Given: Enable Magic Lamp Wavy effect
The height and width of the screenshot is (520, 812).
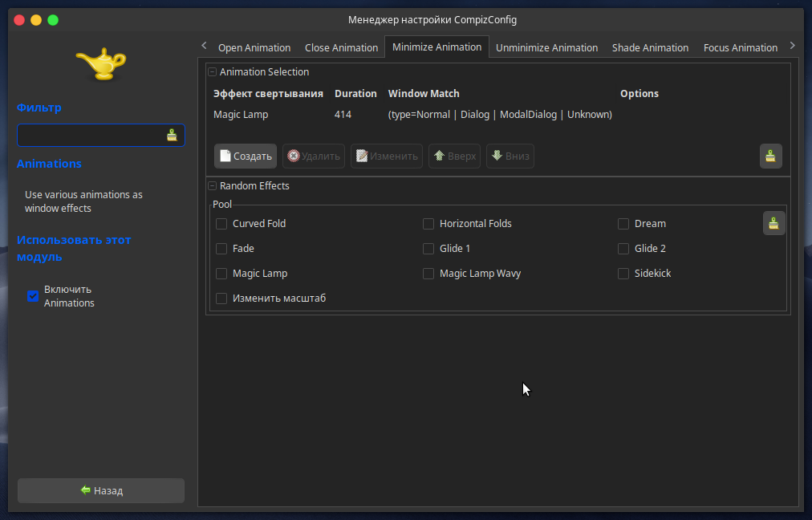Looking at the screenshot, I should pos(428,274).
